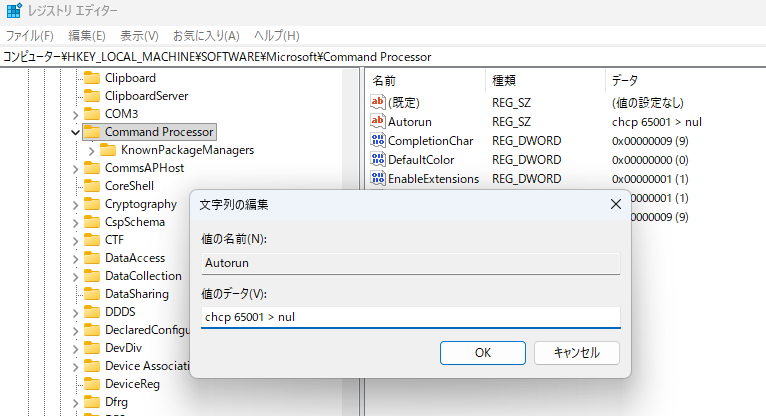Open the ファイル(F) menu
The width and height of the screenshot is (766, 416).
pos(30,35)
